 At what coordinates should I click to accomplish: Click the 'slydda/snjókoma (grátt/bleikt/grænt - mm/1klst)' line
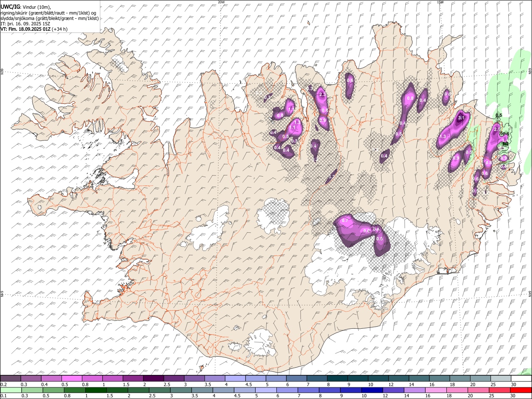(x=49, y=18)
